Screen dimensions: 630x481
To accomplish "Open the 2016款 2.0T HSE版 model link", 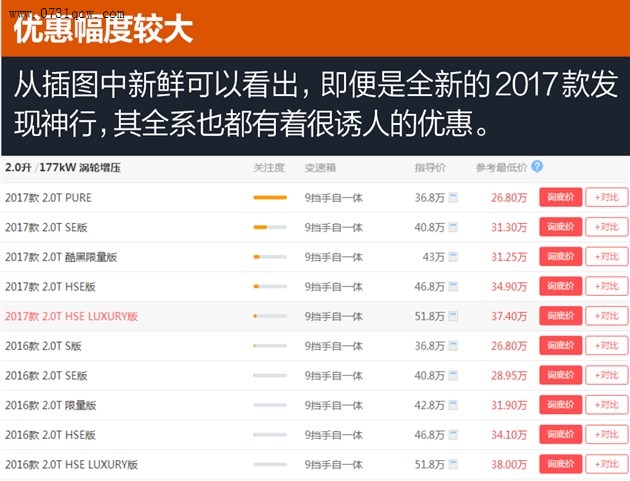I will click(x=50, y=435).
